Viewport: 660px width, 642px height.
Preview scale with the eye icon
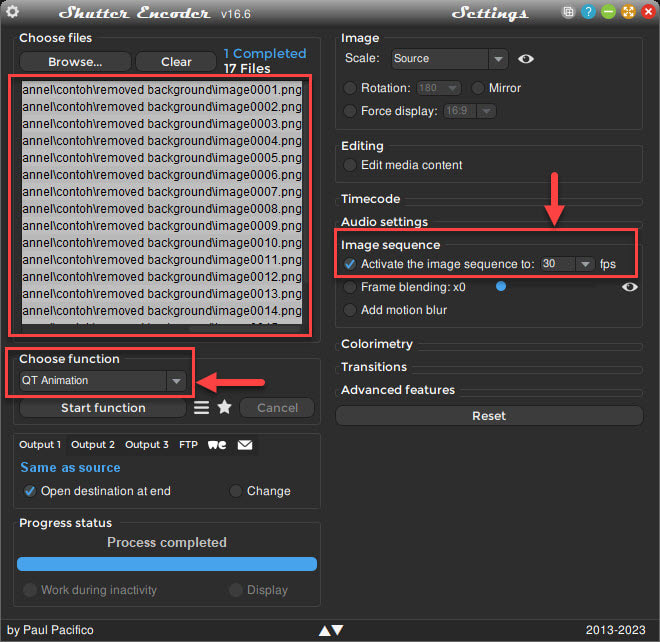pyautogui.click(x=526, y=59)
